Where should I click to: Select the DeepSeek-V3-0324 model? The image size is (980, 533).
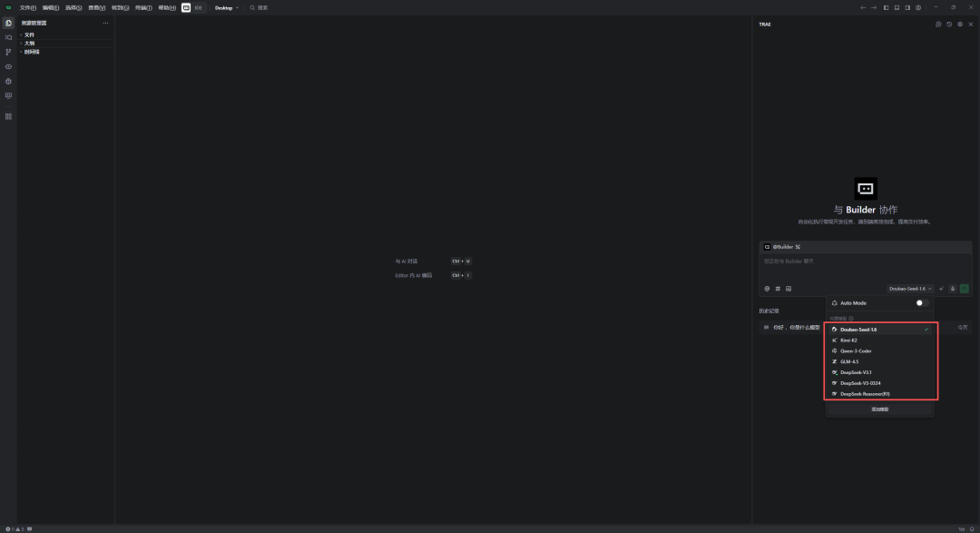pos(880,383)
